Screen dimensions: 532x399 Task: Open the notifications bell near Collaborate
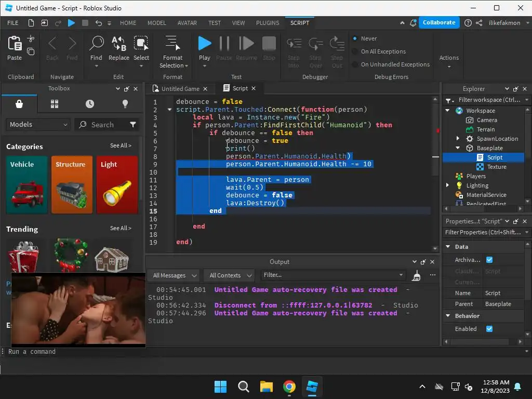[413, 23]
